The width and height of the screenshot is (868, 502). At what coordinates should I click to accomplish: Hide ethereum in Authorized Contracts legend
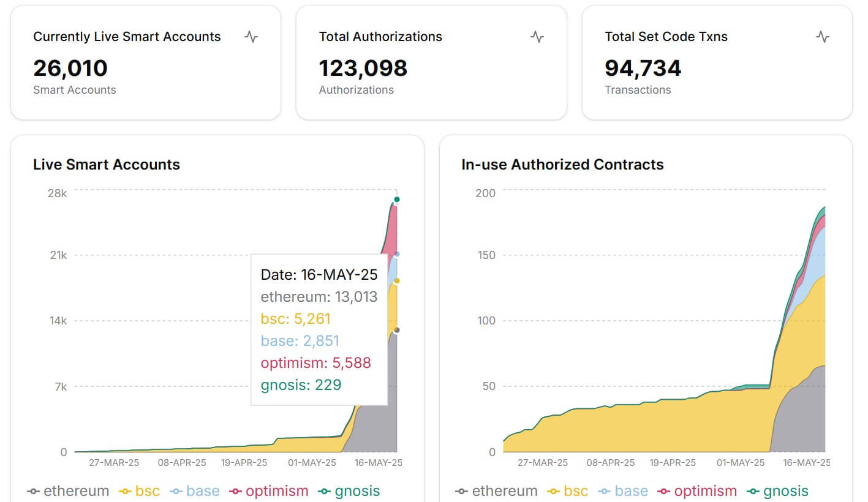[x=497, y=491]
